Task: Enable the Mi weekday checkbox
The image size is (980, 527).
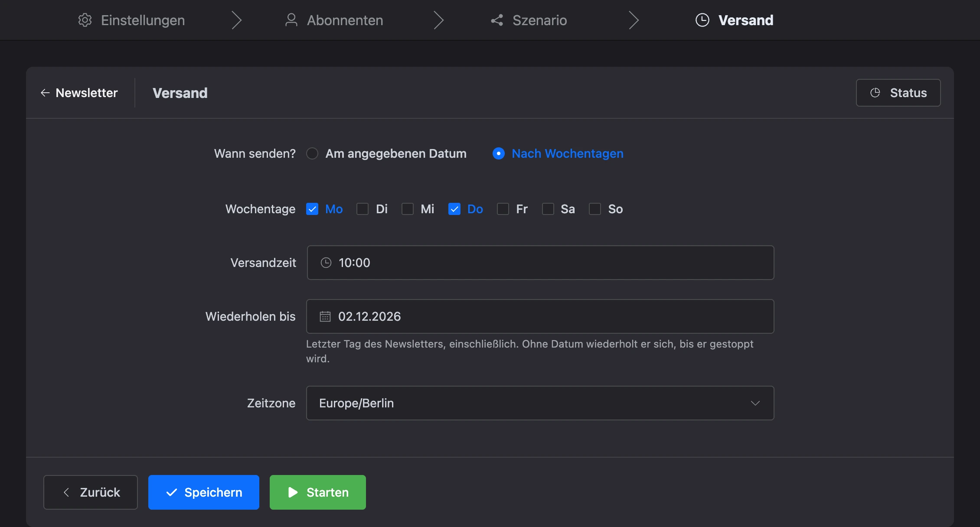Action: point(408,209)
